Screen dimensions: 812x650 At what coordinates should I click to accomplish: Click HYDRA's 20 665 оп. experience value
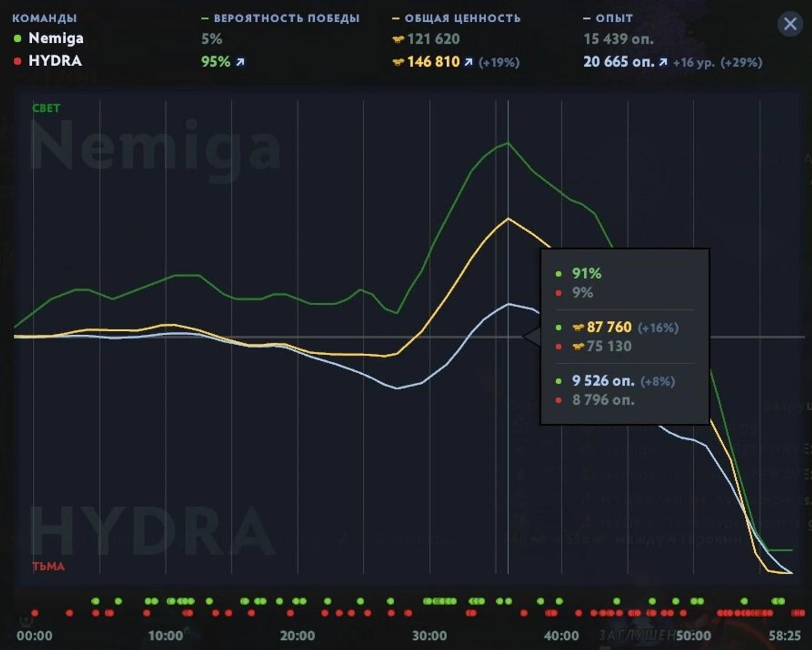pos(618,62)
